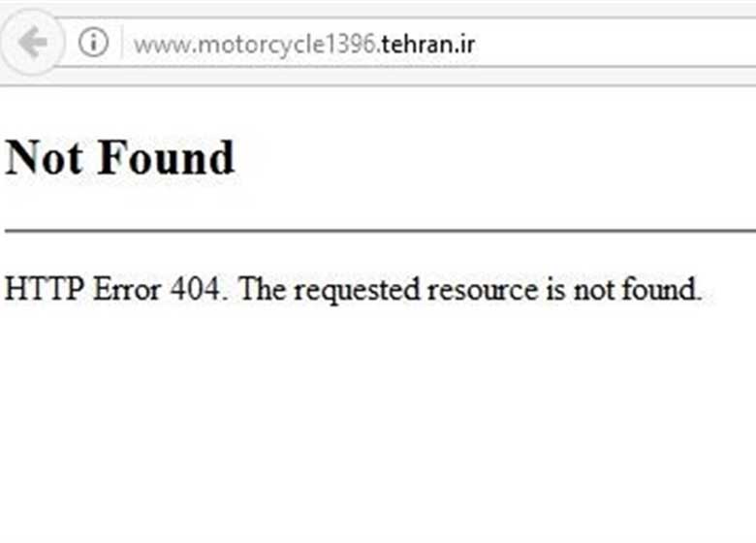Click the word Error in message
Image resolution: width=756 pixels, height=543 pixels.
click(x=127, y=288)
